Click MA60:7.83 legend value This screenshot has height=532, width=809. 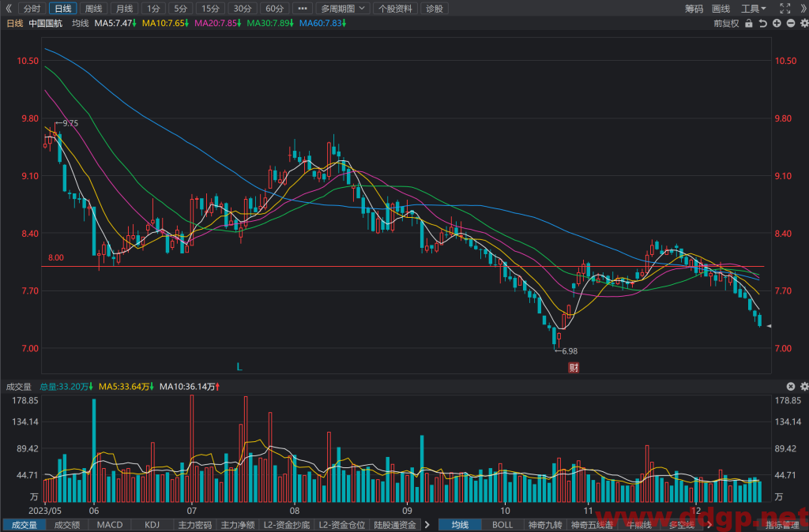pos(322,23)
